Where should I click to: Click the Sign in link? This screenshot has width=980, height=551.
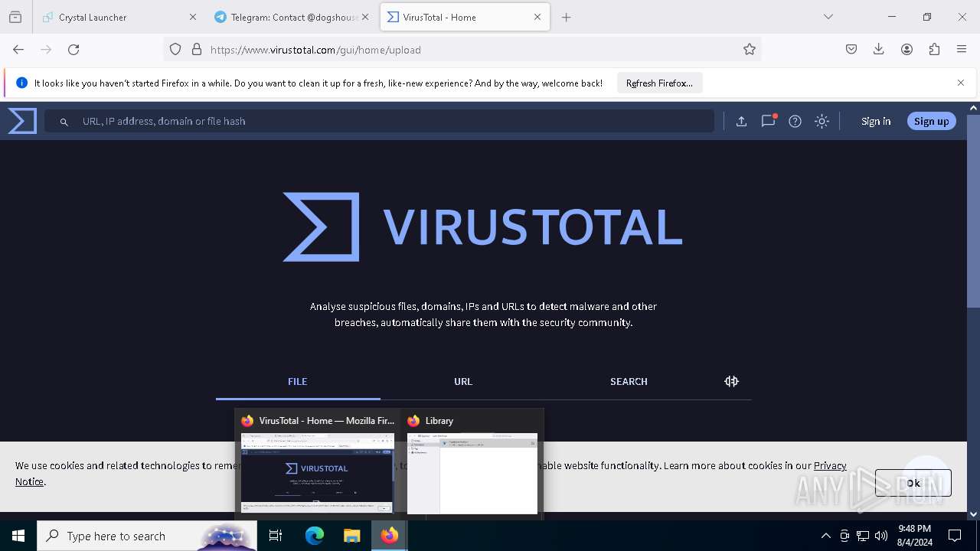876,121
